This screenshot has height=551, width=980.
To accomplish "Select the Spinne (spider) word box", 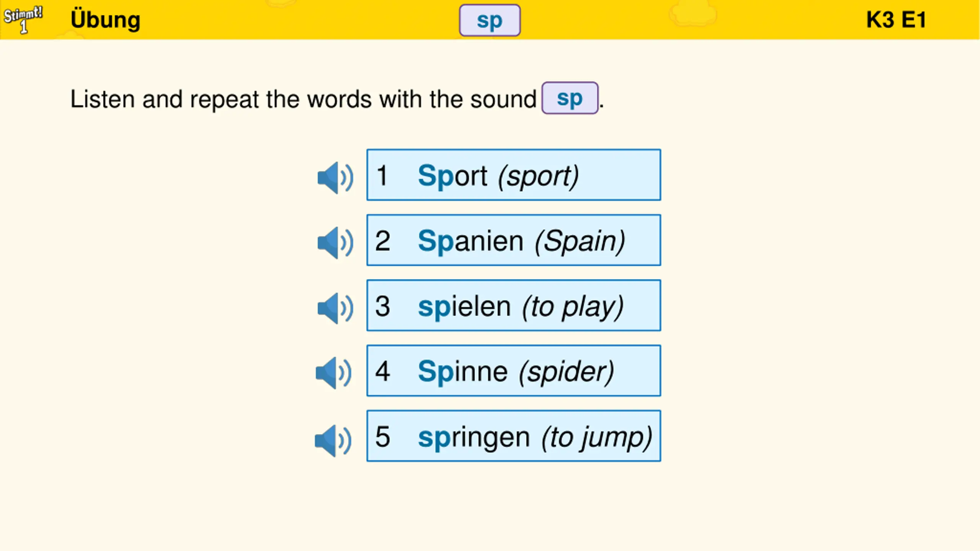I will [x=514, y=370].
